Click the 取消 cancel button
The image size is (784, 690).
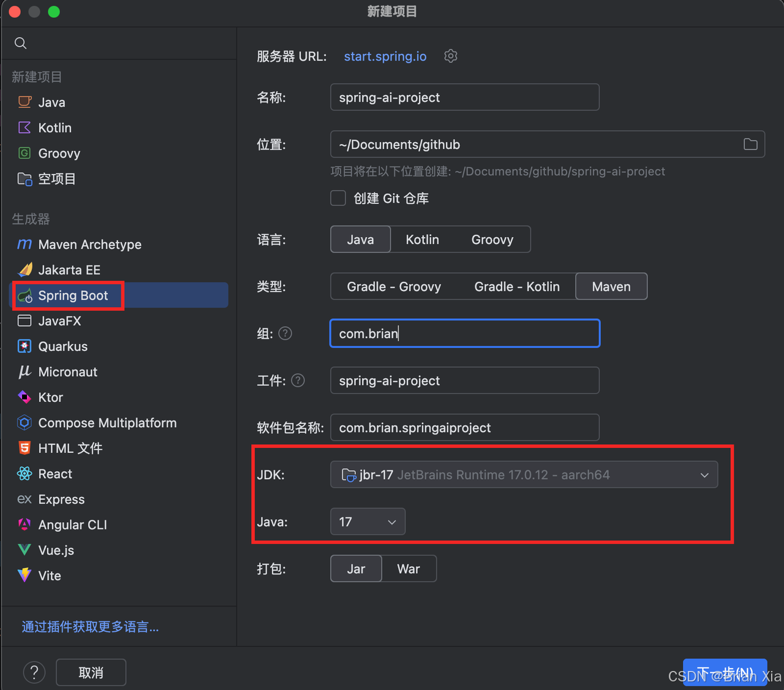click(91, 672)
